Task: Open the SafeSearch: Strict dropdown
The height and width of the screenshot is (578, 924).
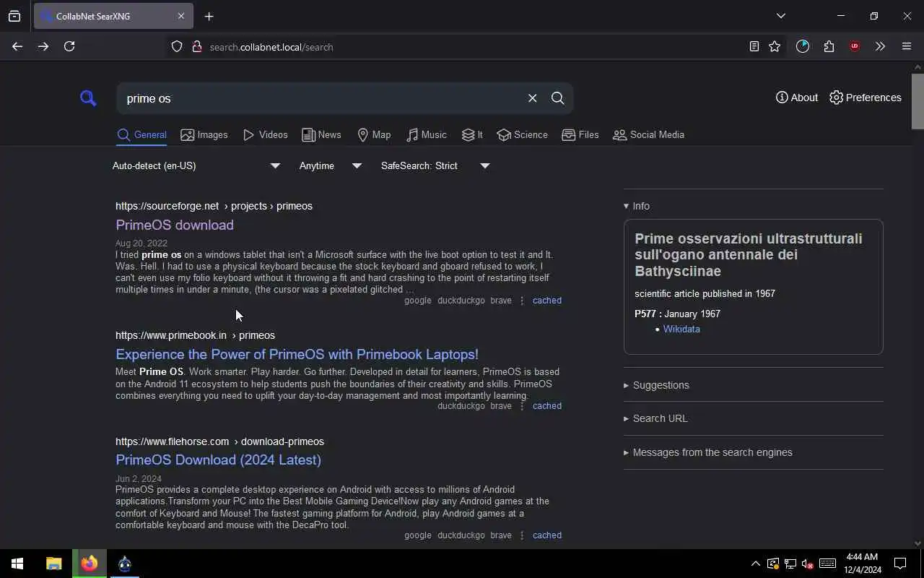Action: click(435, 165)
